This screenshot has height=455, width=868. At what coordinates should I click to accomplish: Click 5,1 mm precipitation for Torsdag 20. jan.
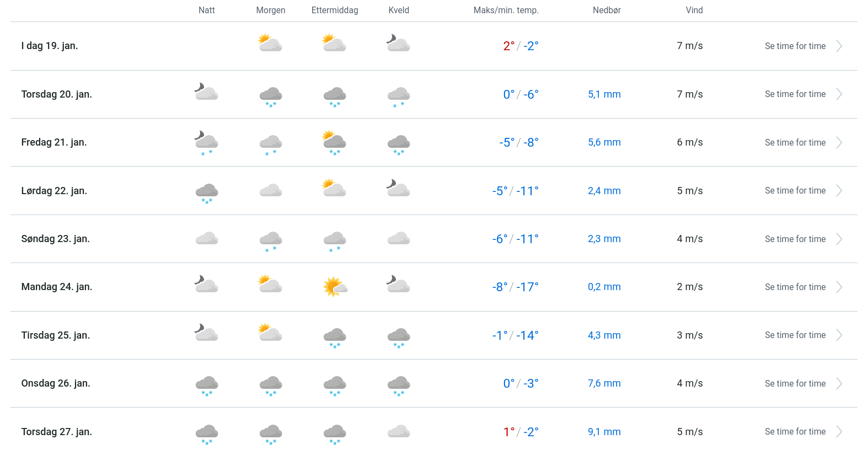coord(604,94)
